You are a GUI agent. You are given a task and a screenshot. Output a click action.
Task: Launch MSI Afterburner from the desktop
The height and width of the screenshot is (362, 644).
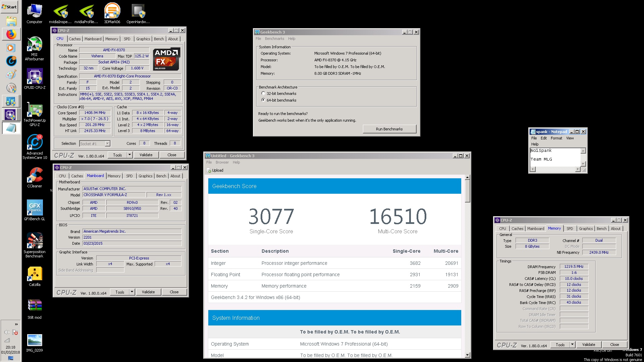[x=34, y=49]
